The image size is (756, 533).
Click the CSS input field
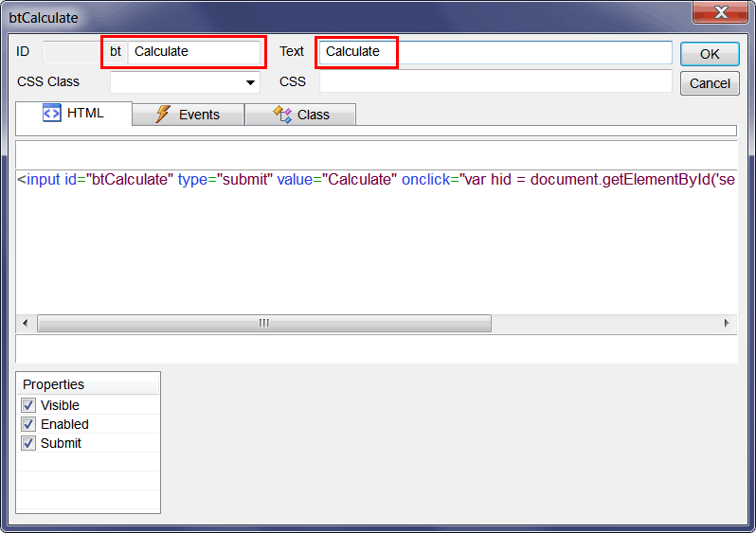(x=495, y=81)
